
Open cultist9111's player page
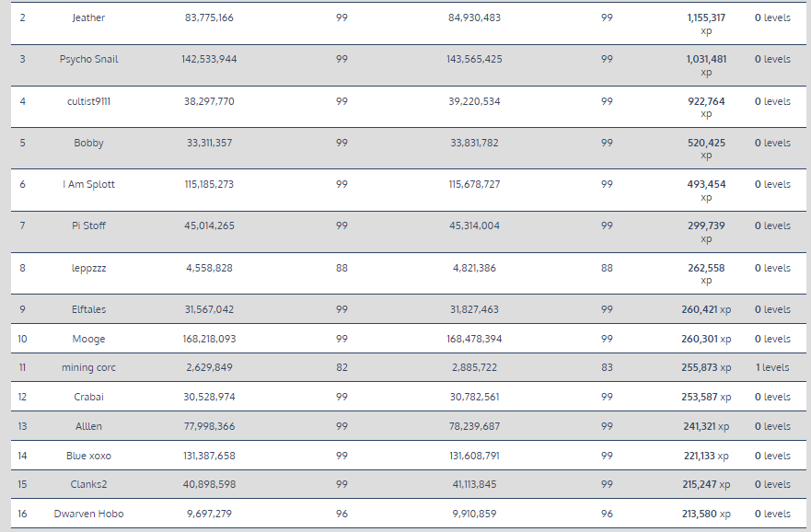tap(88, 101)
